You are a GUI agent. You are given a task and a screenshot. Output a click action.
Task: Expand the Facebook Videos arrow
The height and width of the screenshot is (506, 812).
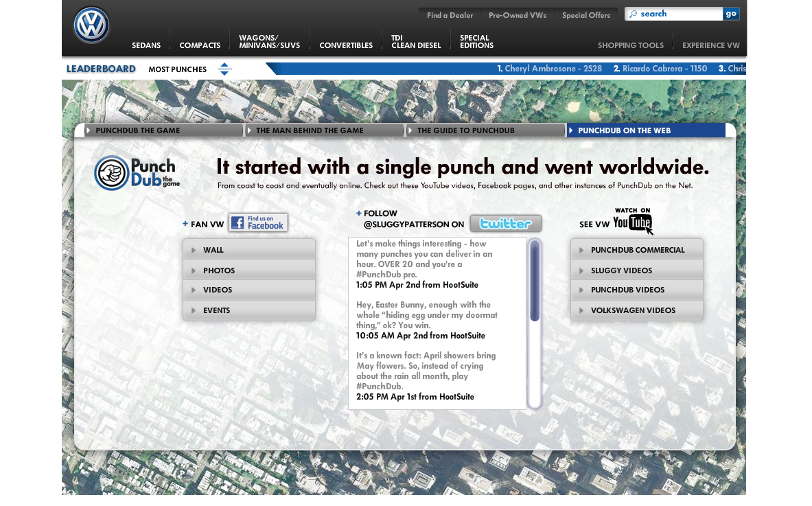(x=193, y=290)
